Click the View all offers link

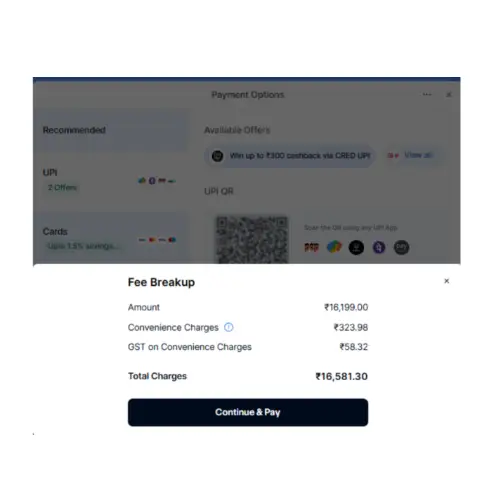(x=418, y=155)
